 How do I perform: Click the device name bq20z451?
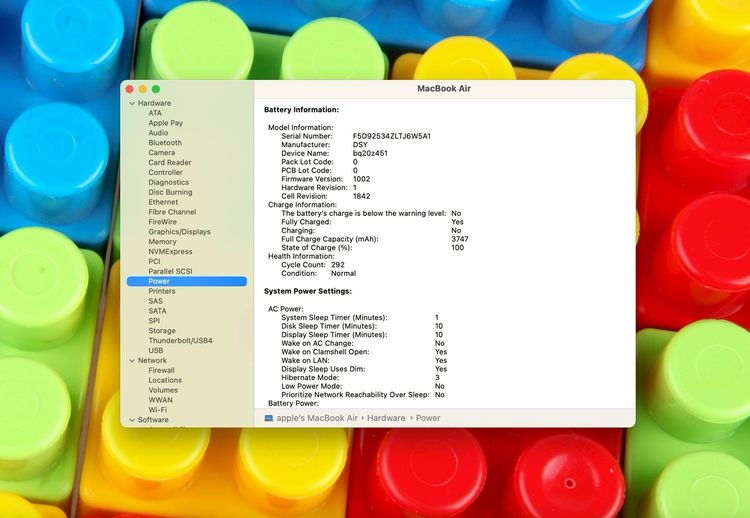[x=370, y=154]
